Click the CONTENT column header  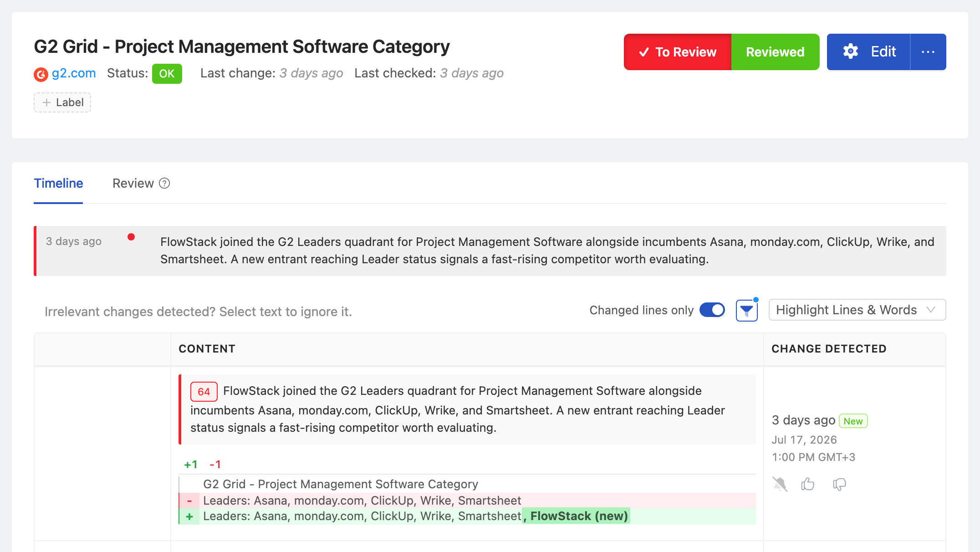[x=207, y=349]
